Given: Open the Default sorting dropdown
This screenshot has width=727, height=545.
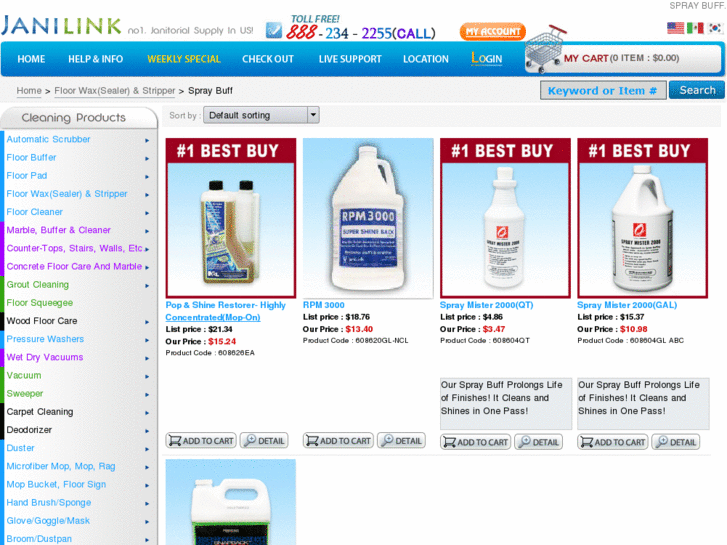Looking at the screenshot, I should coord(261,115).
